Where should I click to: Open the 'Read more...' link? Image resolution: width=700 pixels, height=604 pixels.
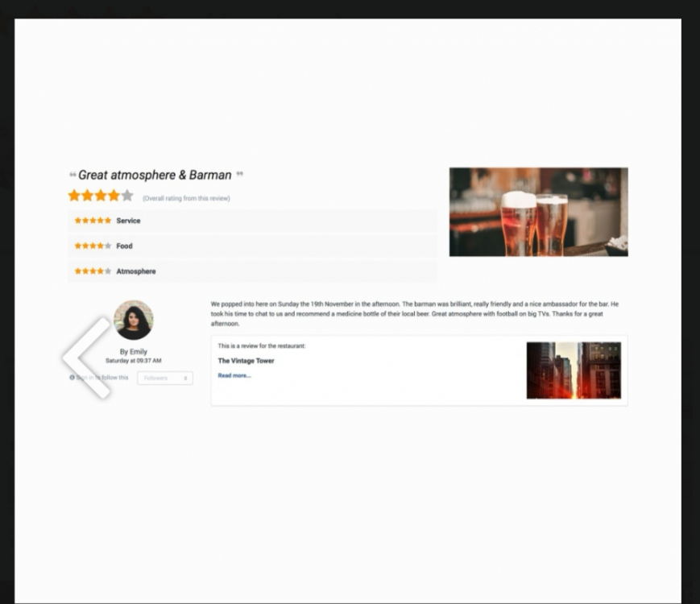[x=234, y=375]
